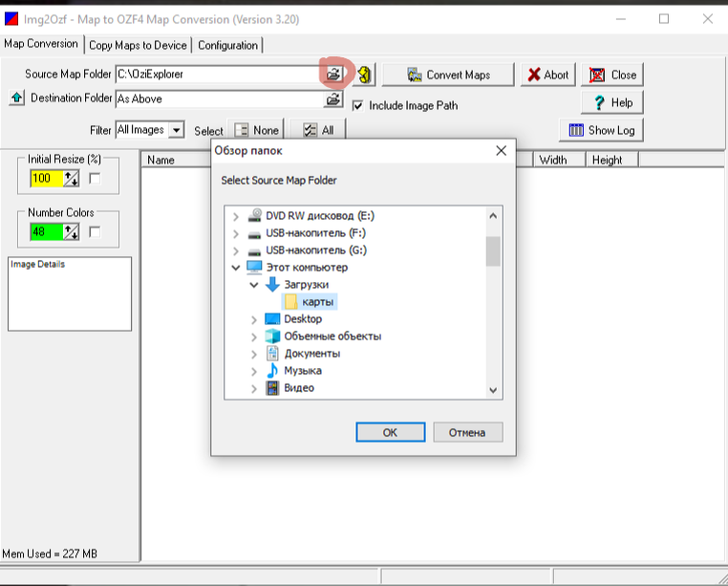Click the Загрузки download arrow icon
The height and width of the screenshot is (586, 728).
(x=272, y=285)
